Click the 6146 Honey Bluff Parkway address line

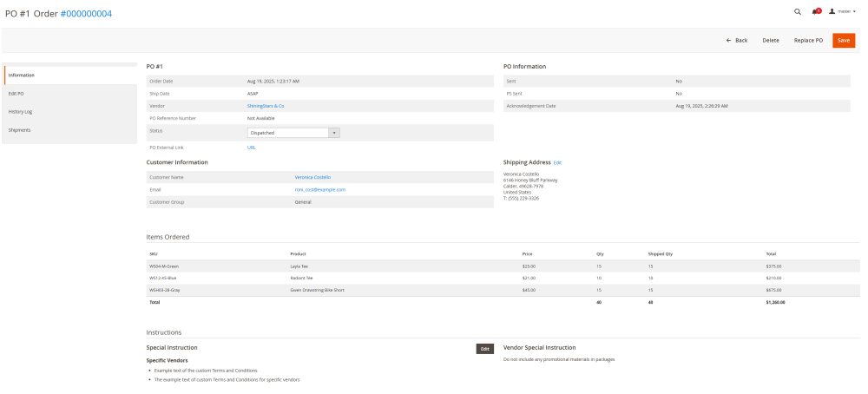point(530,180)
